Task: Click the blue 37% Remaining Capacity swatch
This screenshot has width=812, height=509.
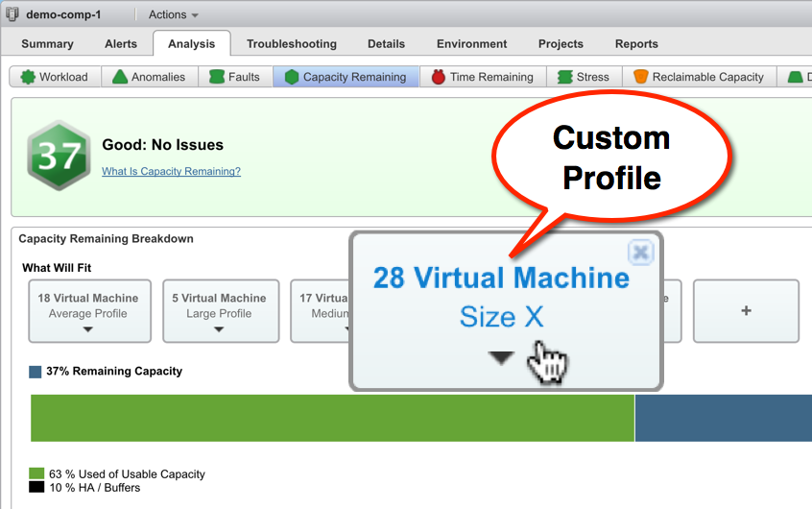Action: (x=36, y=372)
